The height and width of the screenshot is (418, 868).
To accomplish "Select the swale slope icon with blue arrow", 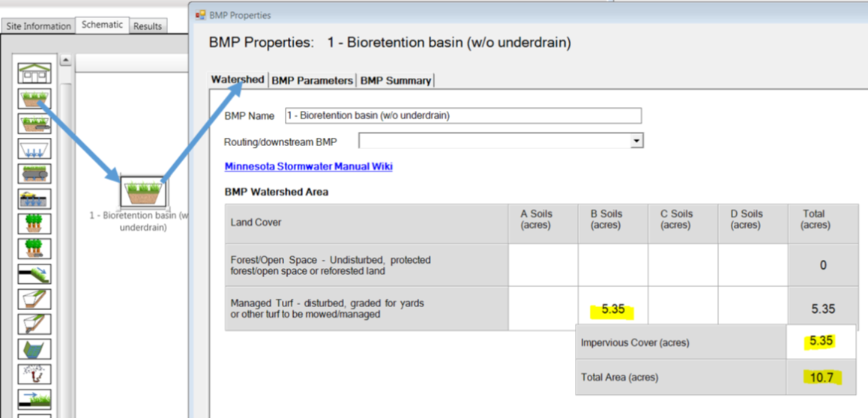I will [34, 273].
